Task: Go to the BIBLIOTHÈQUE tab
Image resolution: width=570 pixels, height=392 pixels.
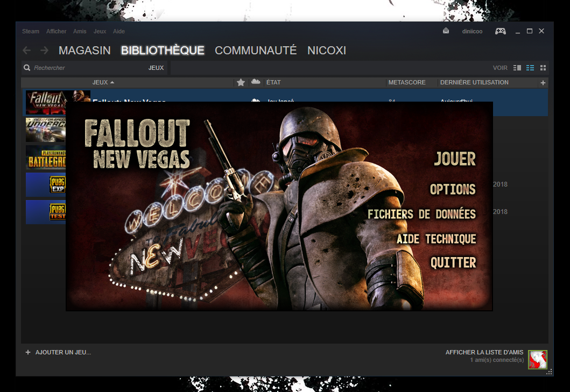Action: [x=163, y=50]
